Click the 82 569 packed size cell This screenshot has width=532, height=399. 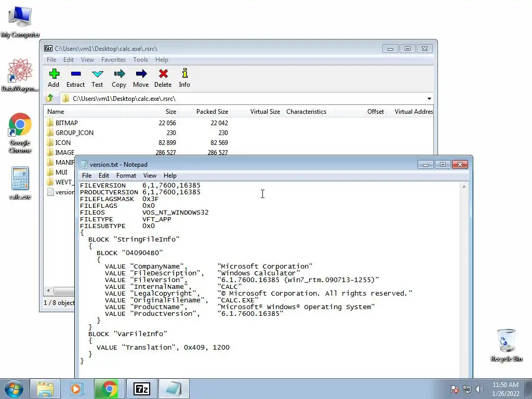pyautogui.click(x=219, y=142)
